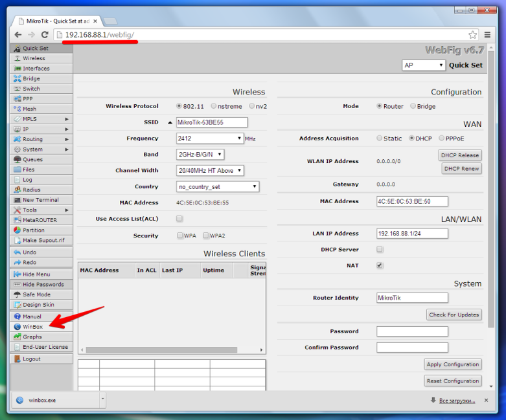The width and height of the screenshot is (506, 420).
Task: Click Wireless Clients horizontal scrollbar
Action: 161,350
